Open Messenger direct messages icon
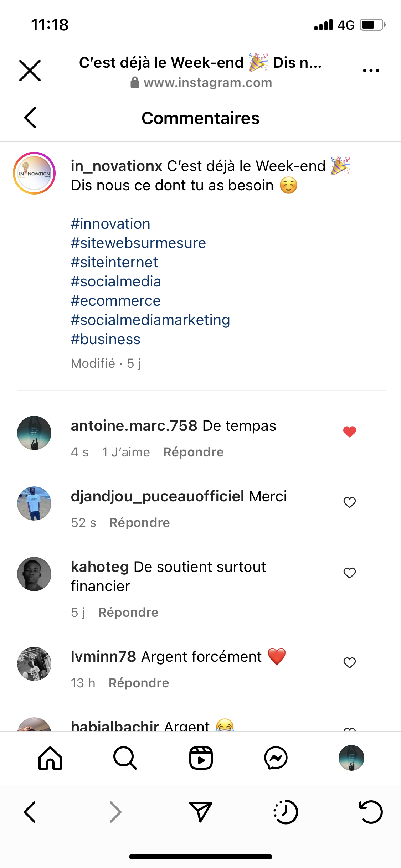 276,758
